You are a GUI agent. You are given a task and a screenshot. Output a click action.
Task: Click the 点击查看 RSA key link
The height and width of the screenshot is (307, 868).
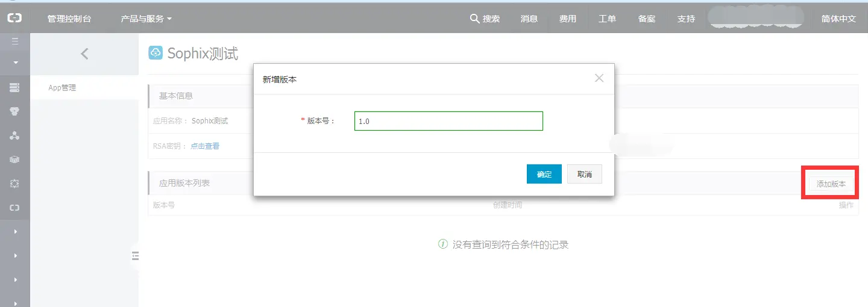pos(205,146)
